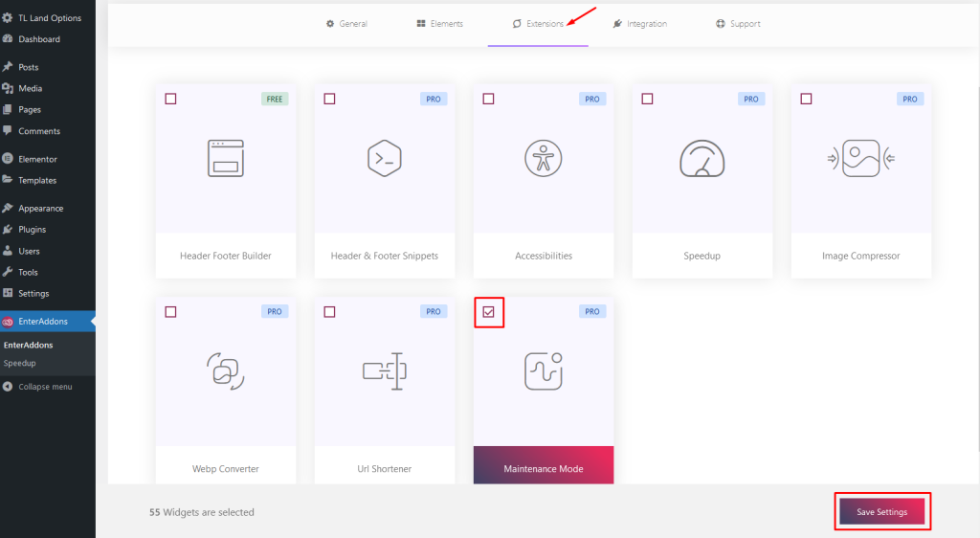Switch to the Elements tab
This screenshot has height=538, width=980.
(440, 24)
